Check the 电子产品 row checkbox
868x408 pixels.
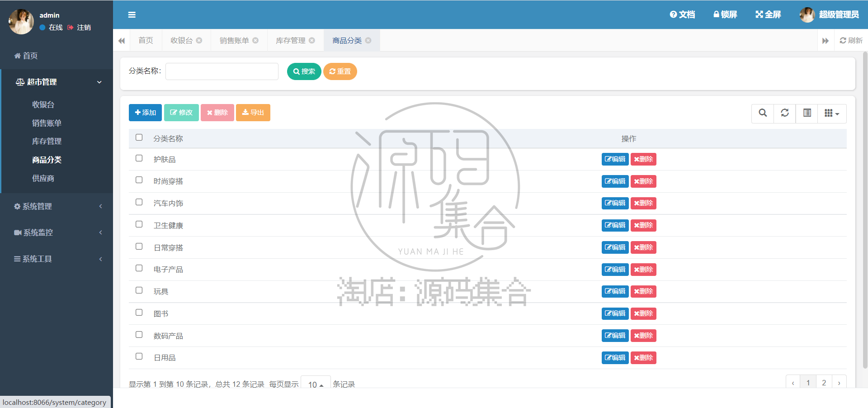coord(139,268)
